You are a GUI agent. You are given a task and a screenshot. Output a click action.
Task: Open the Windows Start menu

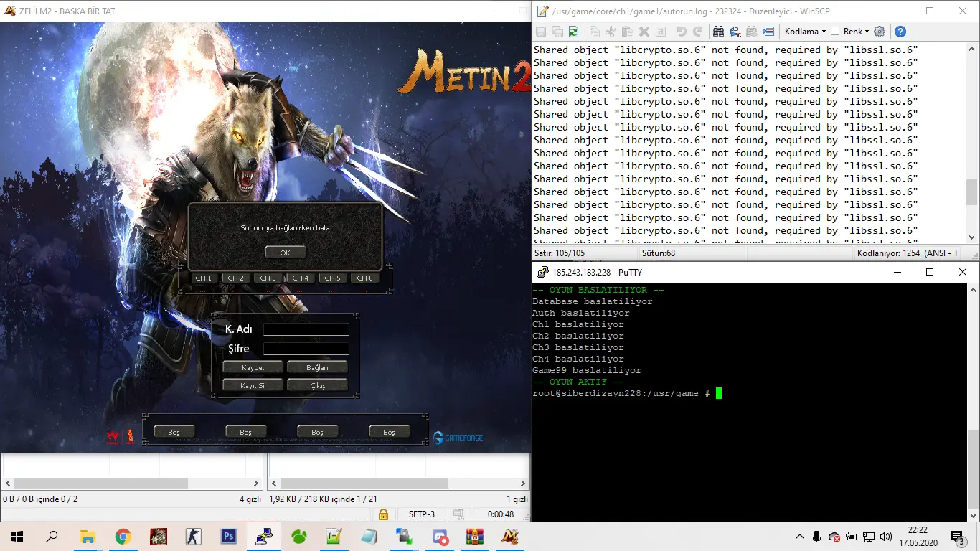point(17,536)
